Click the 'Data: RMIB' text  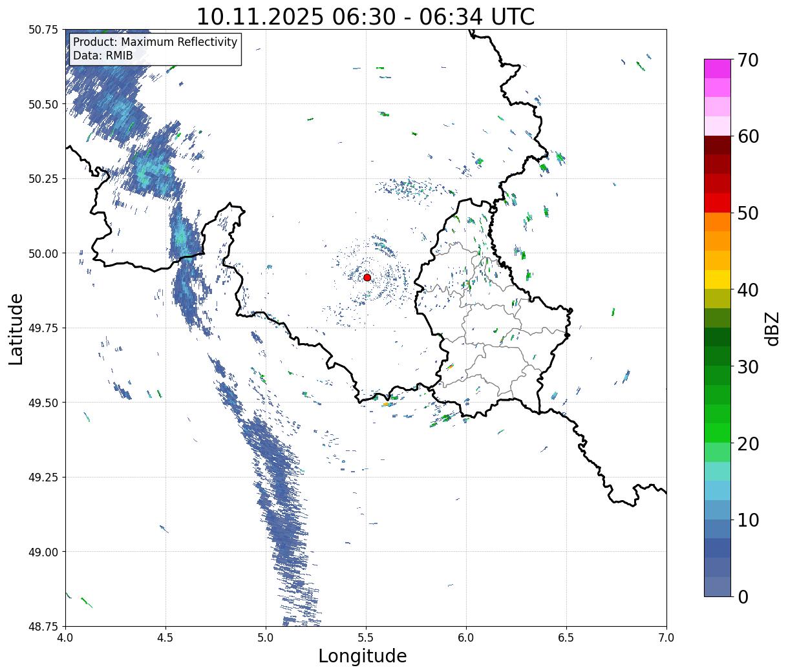(103, 56)
